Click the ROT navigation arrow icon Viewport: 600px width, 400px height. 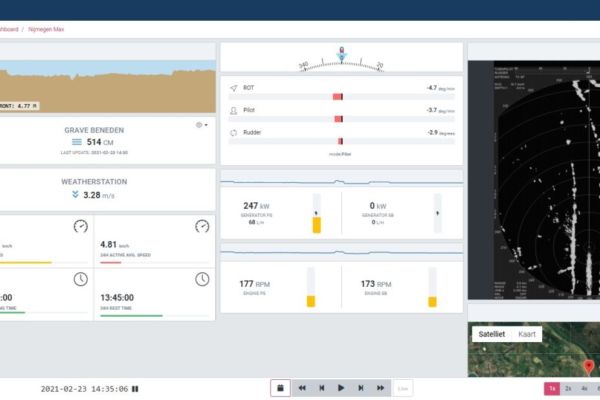pyautogui.click(x=233, y=88)
